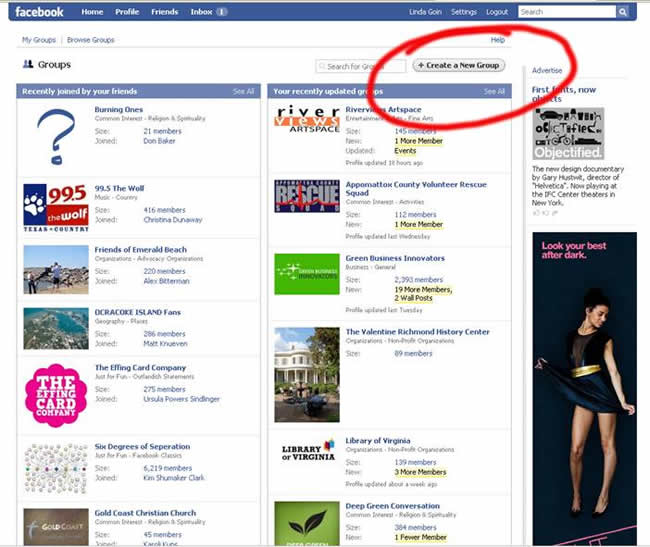Click See All for recently updated groups
Image resolution: width=650 pixels, height=547 pixels.
tap(494, 91)
